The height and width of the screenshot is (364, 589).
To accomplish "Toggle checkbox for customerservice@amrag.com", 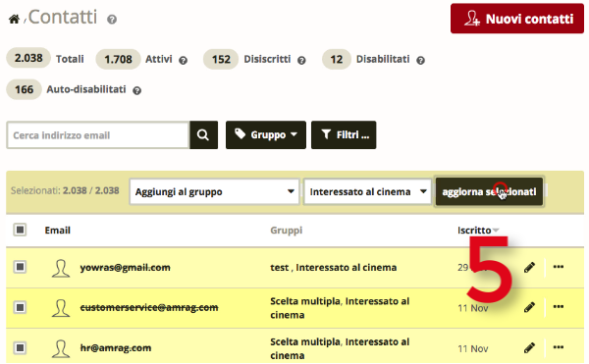I will tap(20, 307).
